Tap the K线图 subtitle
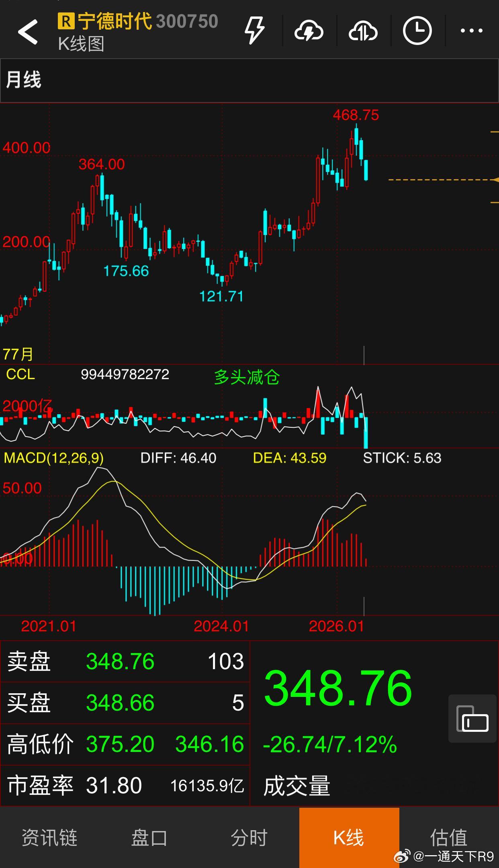This screenshot has height=868, width=499. point(81,44)
